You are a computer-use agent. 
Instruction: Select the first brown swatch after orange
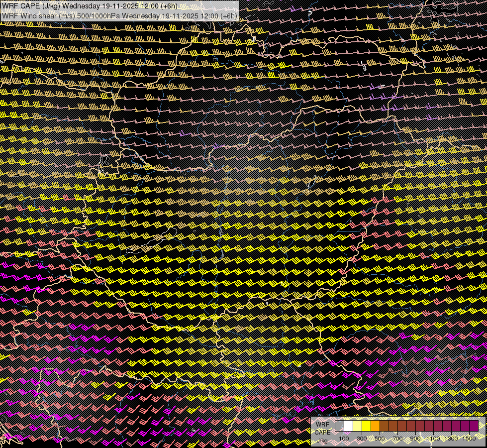[x=384, y=426]
